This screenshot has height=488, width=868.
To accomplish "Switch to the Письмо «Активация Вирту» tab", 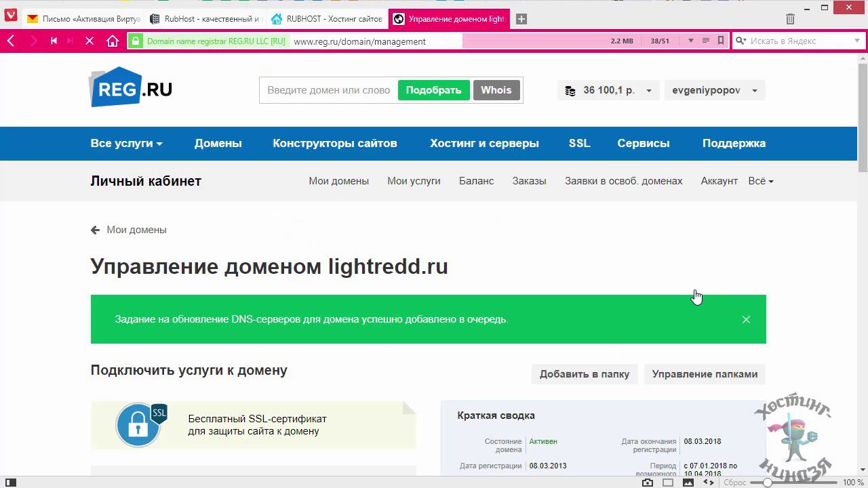I will coord(83,19).
